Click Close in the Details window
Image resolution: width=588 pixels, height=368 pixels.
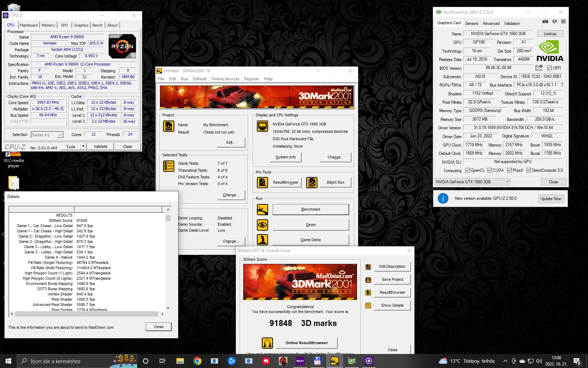coord(159,327)
